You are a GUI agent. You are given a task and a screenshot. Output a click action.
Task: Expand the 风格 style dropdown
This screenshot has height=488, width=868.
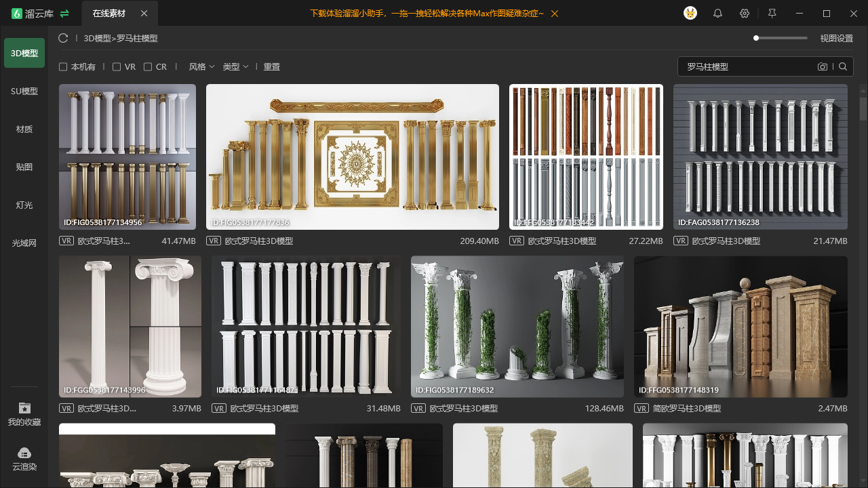pyautogui.click(x=201, y=66)
